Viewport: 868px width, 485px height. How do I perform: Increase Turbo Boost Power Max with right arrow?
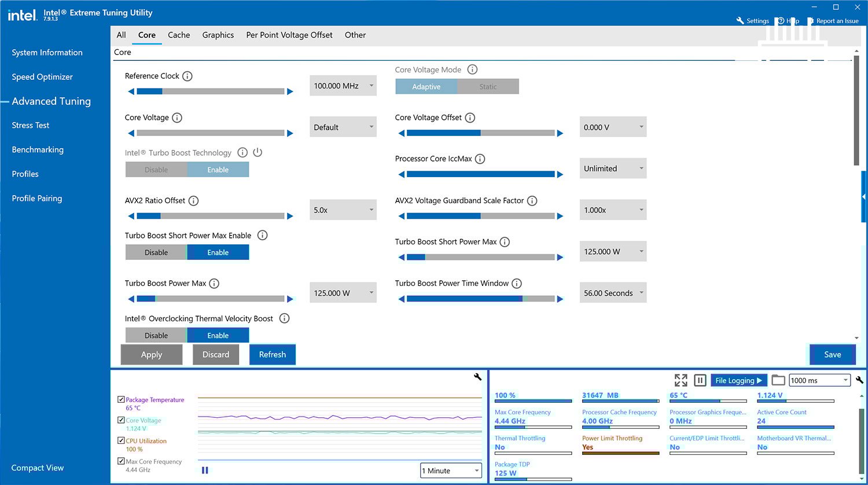[290, 299]
